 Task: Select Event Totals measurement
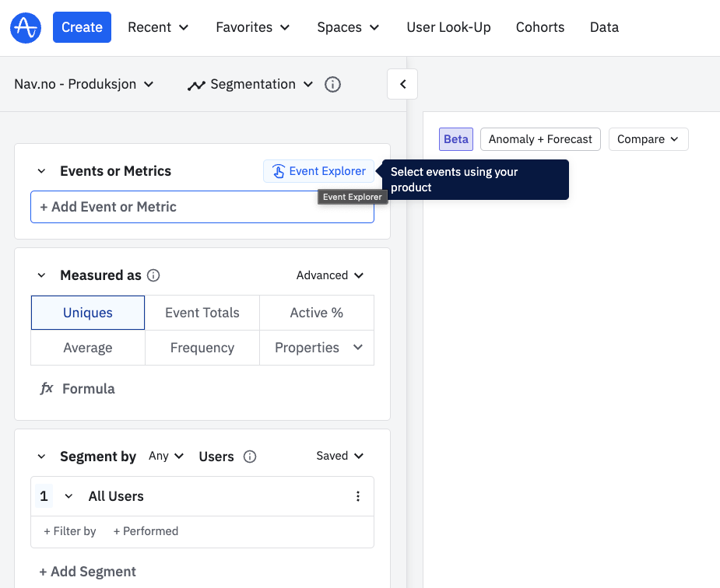(x=202, y=313)
